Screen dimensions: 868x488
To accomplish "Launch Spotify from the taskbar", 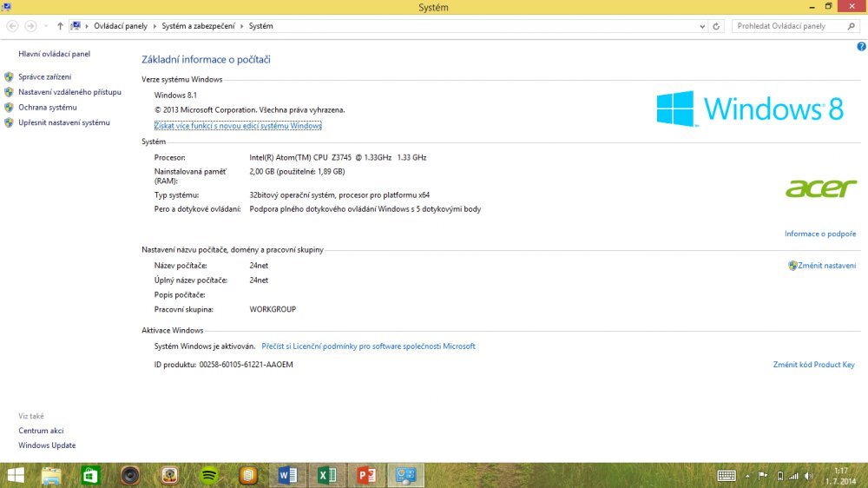I will (x=208, y=475).
